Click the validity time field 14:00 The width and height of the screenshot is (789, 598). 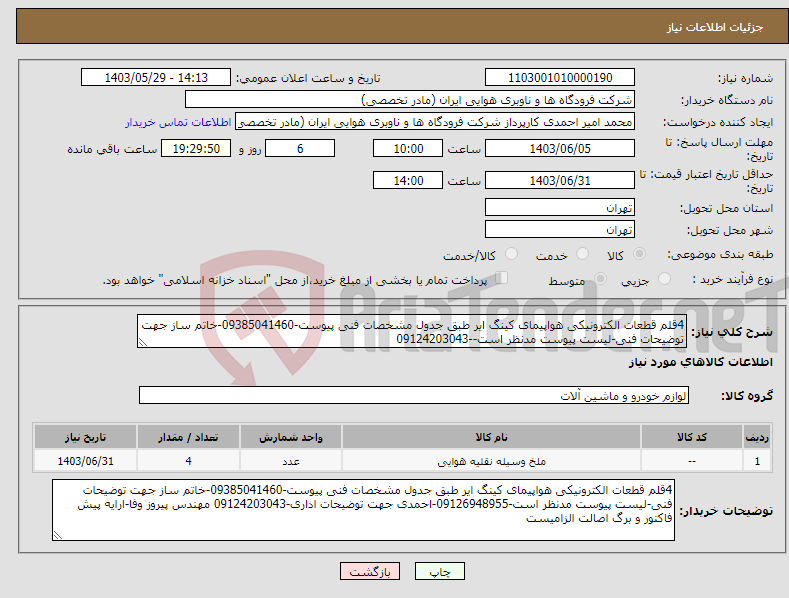point(408,180)
